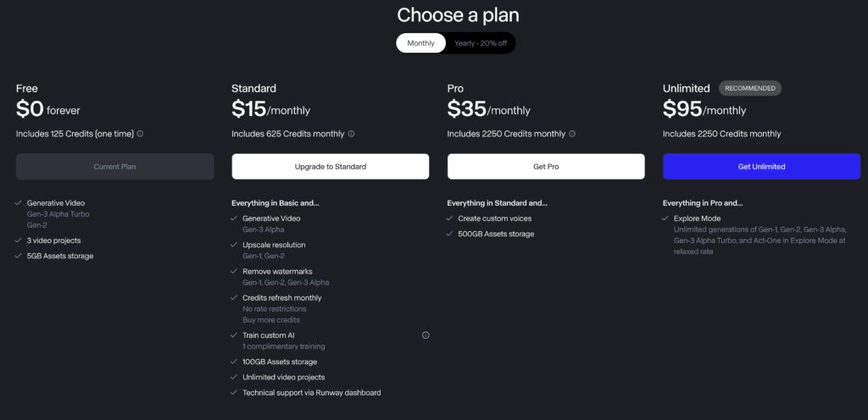This screenshot has height=420, width=868.
Task: Click the Buy more credits text
Action: coord(271,320)
